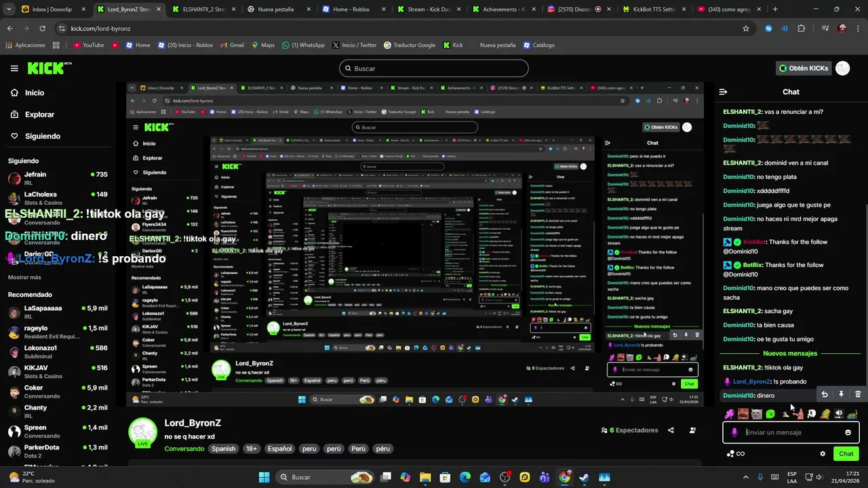Open LaSapaaaaa in Recomendado list
The image size is (868, 488).
click(58, 312)
